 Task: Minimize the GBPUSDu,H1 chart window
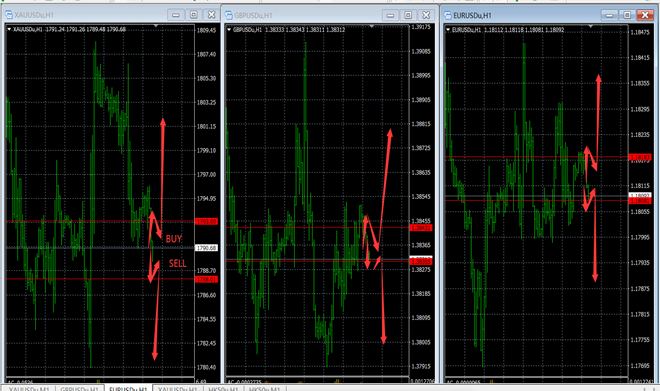pos(391,15)
